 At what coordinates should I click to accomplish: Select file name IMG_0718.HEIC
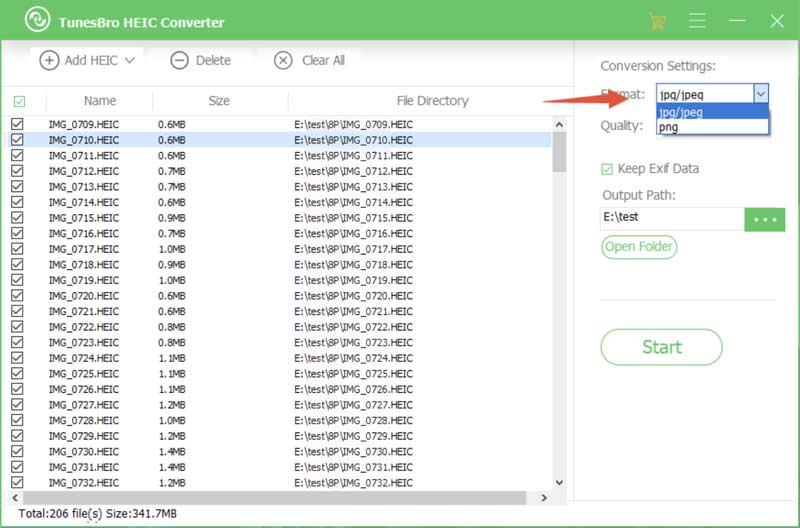coord(84,264)
